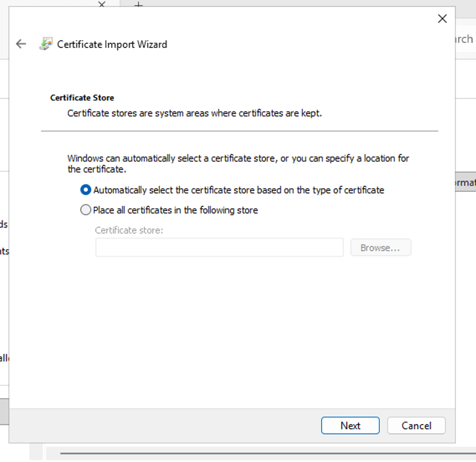Cancel the certificate import

coord(416,426)
